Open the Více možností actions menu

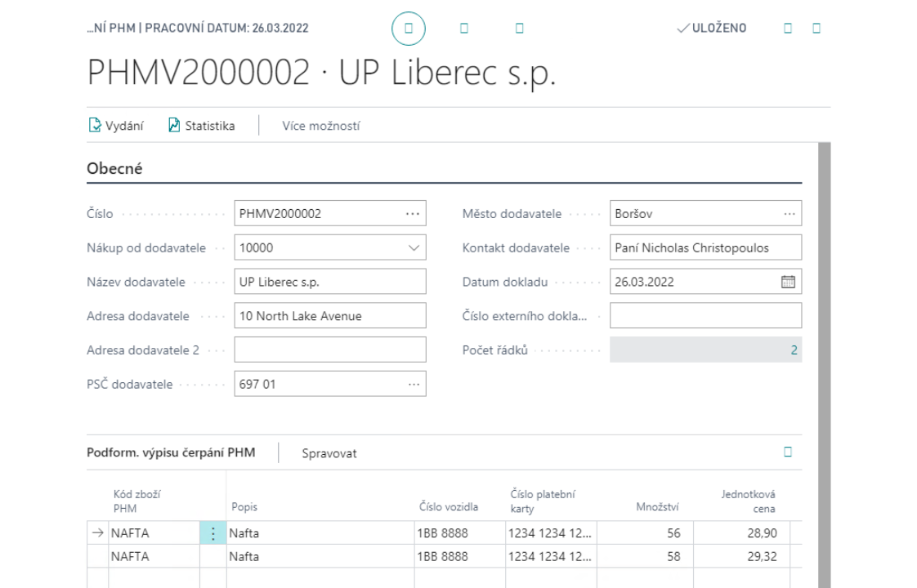point(320,126)
